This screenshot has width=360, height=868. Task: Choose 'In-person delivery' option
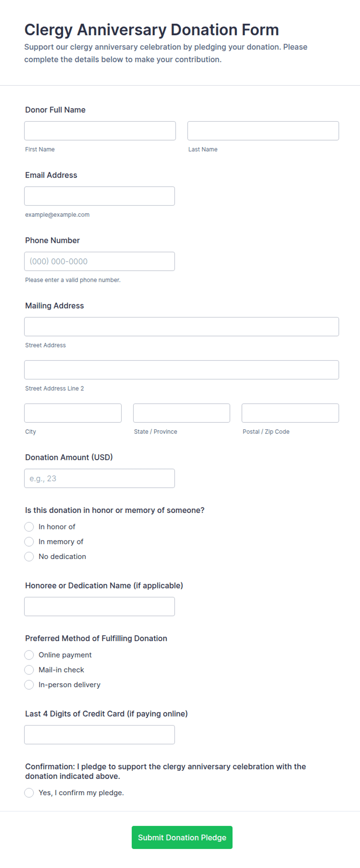point(29,684)
